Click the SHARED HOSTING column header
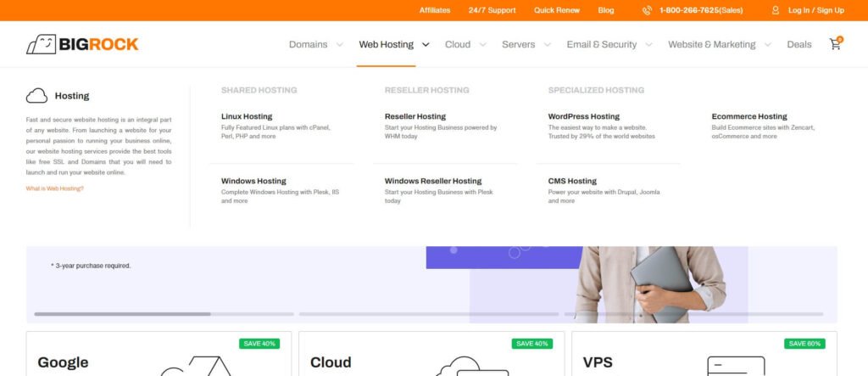This screenshot has height=376, width=868. (x=259, y=90)
